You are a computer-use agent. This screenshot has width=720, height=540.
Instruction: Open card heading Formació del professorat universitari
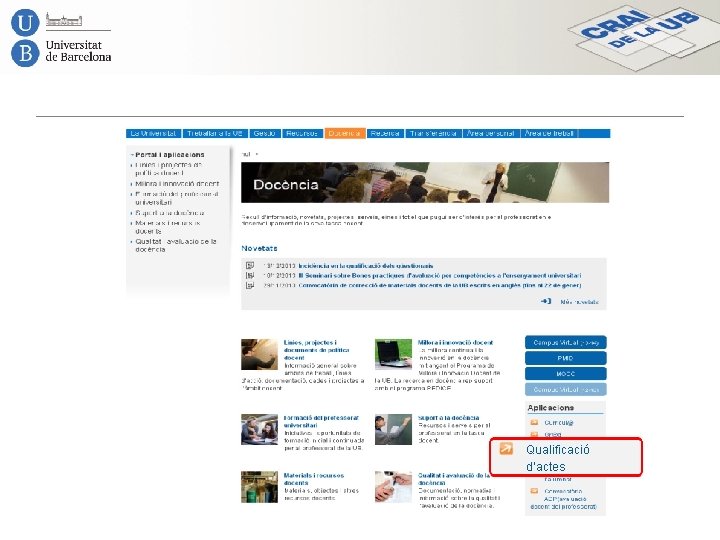321,422
